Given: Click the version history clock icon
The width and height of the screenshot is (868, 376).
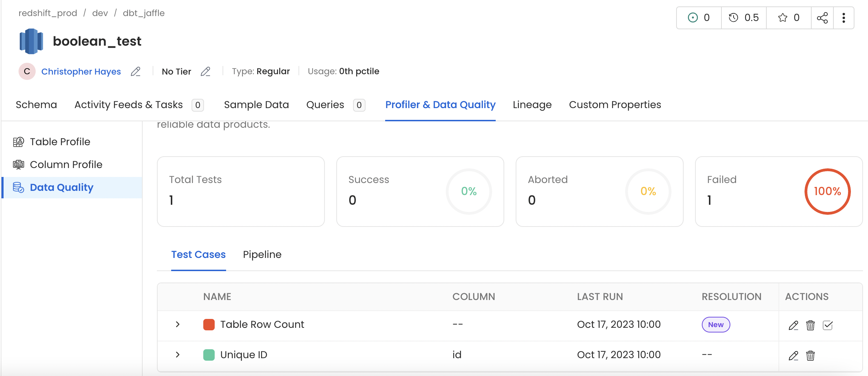Looking at the screenshot, I should 734,17.
